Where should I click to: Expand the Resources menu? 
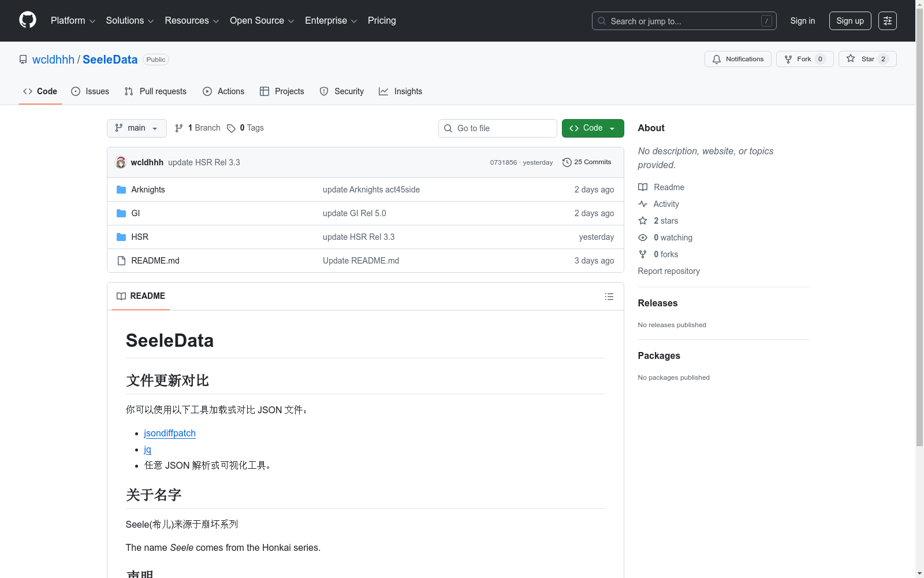click(x=192, y=21)
